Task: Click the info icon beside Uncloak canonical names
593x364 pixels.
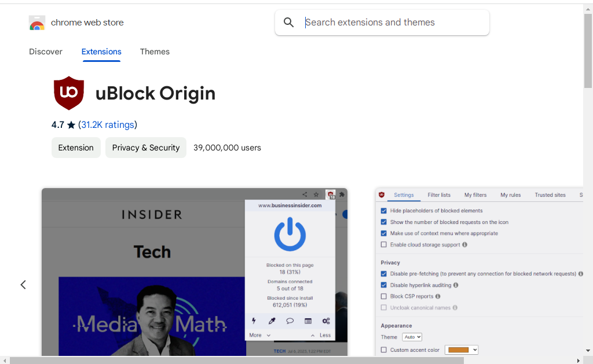Action: point(455,308)
